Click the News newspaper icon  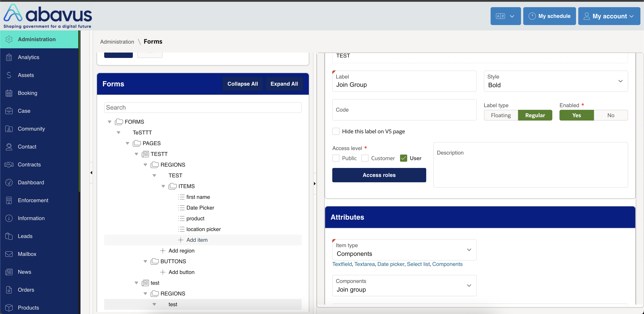[x=9, y=272]
